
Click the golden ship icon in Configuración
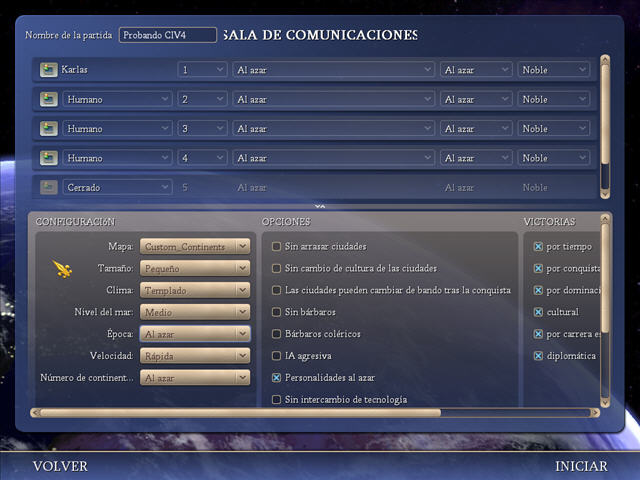click(63, 268)
